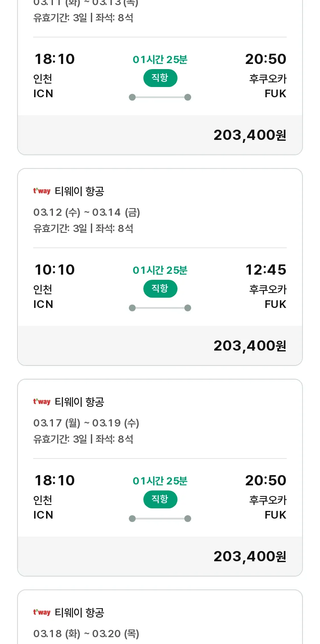Click 티웨이 항공 airline name on the 03.18 card

(x=79, y=612)
